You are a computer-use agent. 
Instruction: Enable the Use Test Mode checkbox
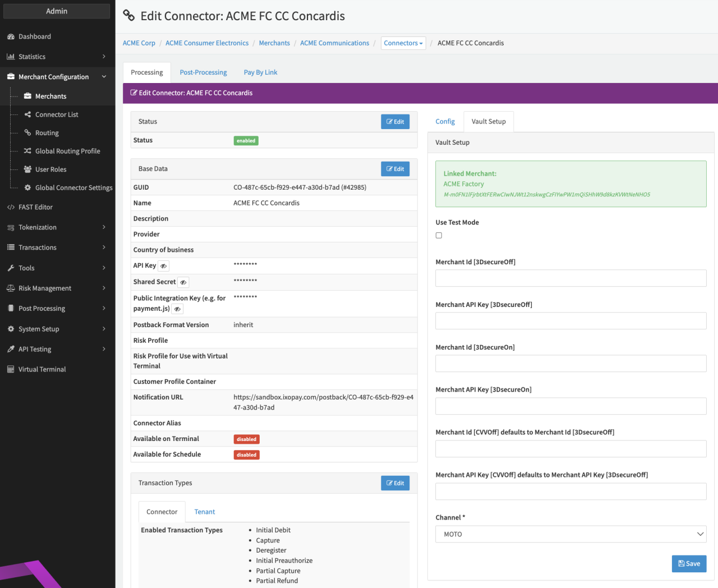[439, 236]
